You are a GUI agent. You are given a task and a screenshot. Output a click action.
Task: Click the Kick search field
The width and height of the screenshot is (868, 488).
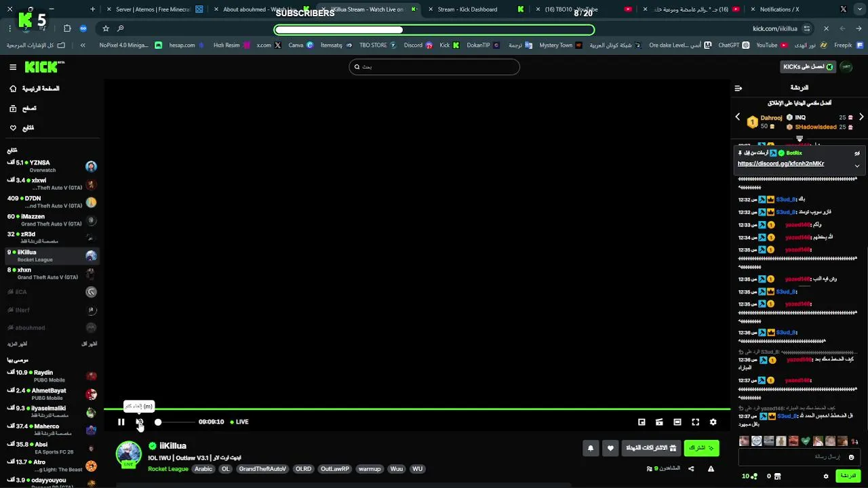tap(434, 66)
